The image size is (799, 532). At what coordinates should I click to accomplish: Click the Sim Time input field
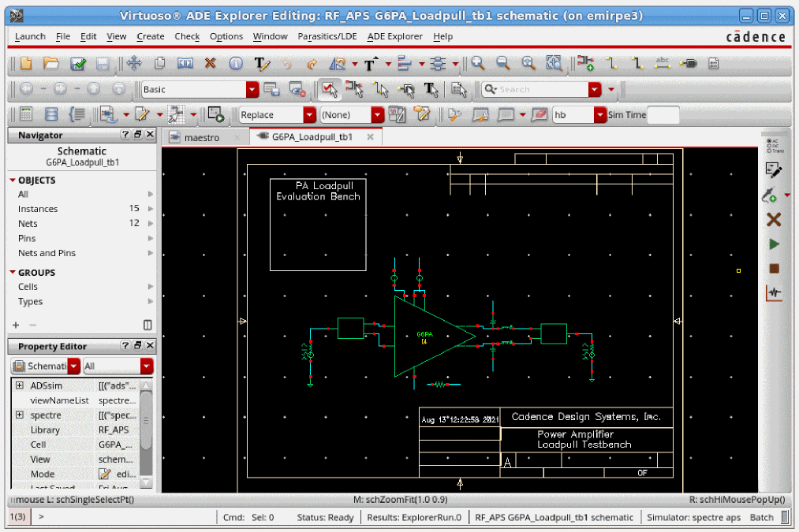[x=663, y=115]
